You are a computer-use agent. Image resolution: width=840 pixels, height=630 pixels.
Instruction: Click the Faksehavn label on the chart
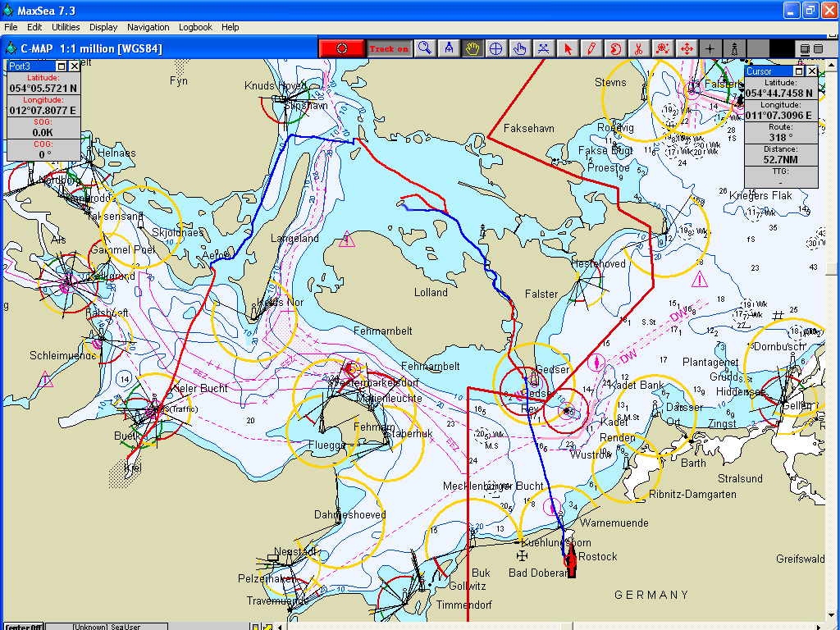coord(529,129)
